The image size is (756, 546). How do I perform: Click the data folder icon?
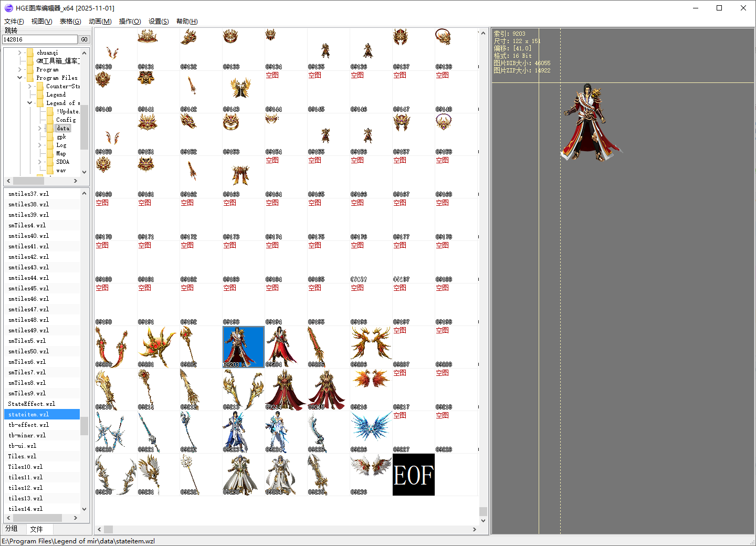click(50, 128)
